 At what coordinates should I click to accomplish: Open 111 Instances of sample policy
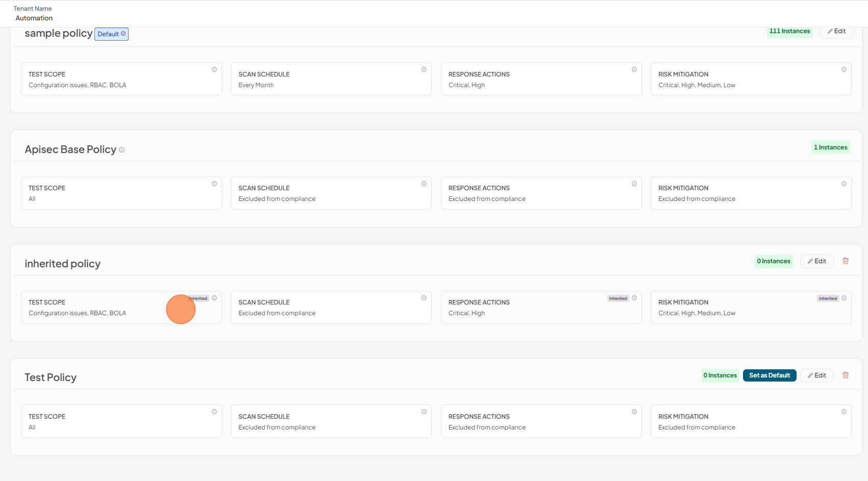790,31
